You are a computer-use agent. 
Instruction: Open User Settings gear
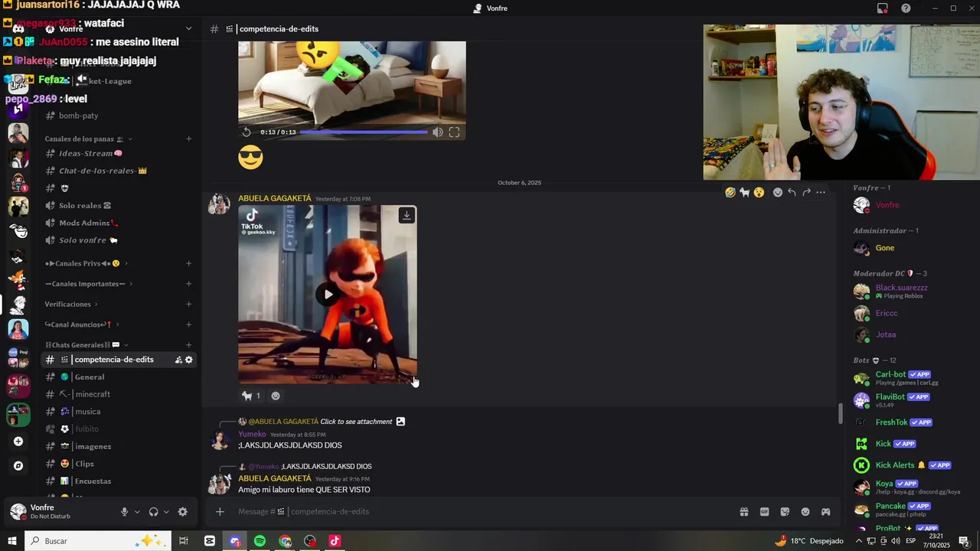pyautogui.click(x=182, y=512)
